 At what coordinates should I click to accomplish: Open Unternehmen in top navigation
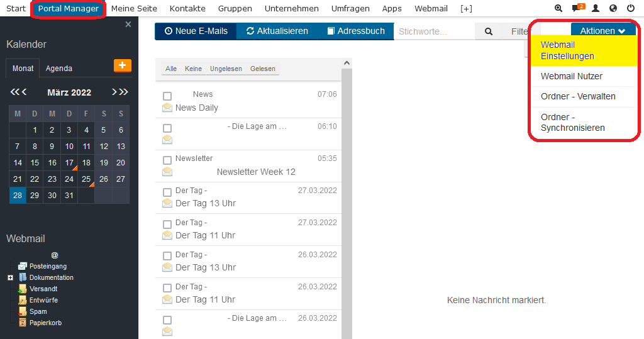point(292,8)
